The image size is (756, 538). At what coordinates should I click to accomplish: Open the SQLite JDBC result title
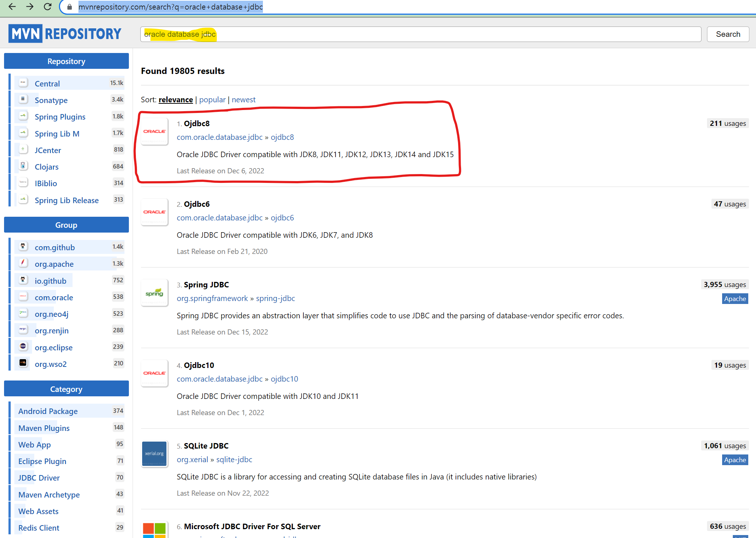[x=206, y=446]
